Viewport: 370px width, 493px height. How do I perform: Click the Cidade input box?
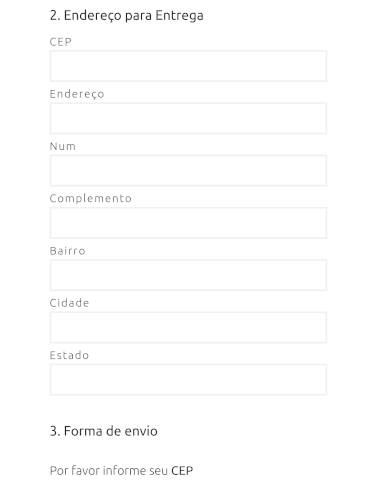coord(188,327)
